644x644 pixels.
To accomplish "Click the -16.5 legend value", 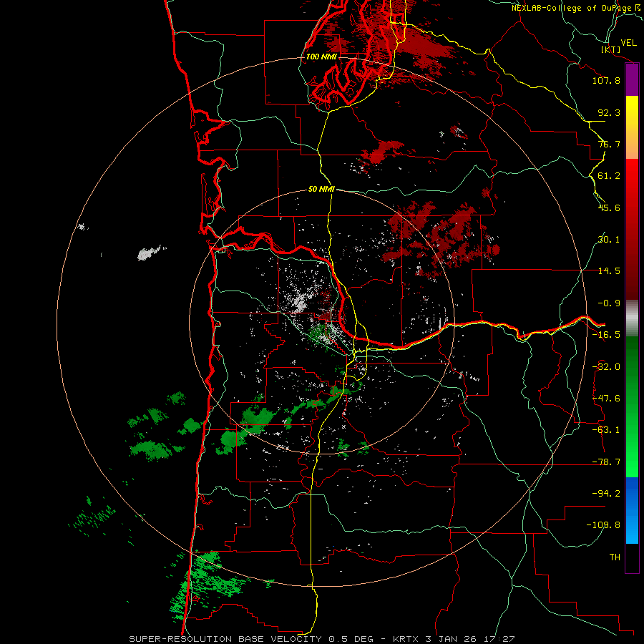I will tap(606, 335).
